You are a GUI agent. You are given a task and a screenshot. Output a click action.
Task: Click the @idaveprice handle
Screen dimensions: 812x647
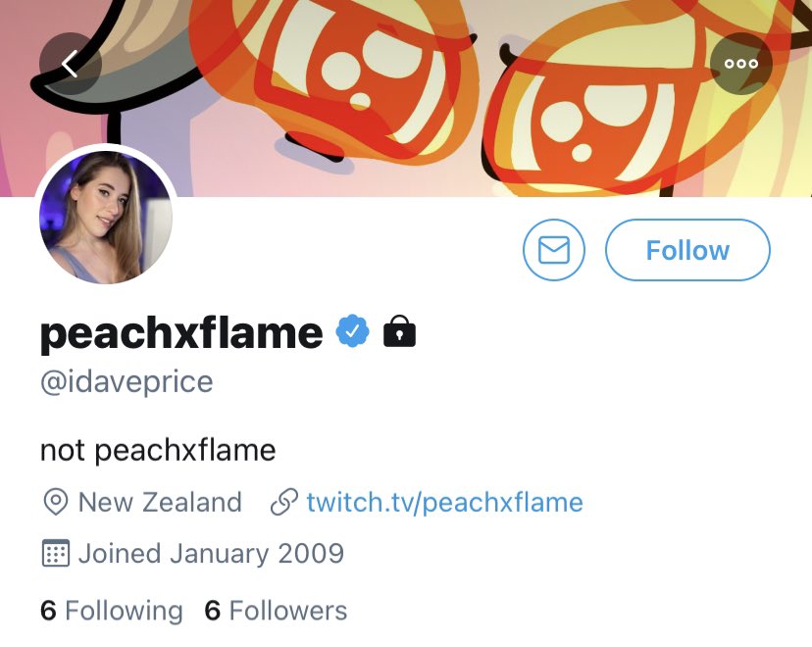[127, 381]
